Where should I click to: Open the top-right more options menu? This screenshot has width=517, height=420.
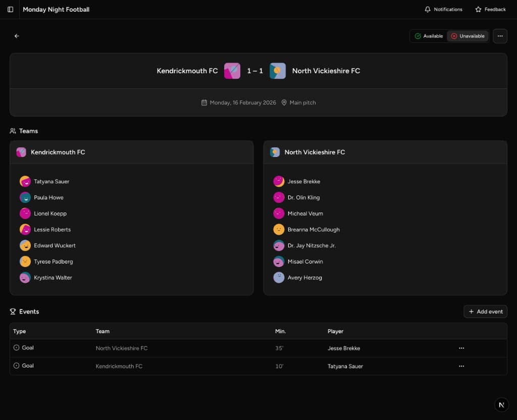[x=500, y=36]
